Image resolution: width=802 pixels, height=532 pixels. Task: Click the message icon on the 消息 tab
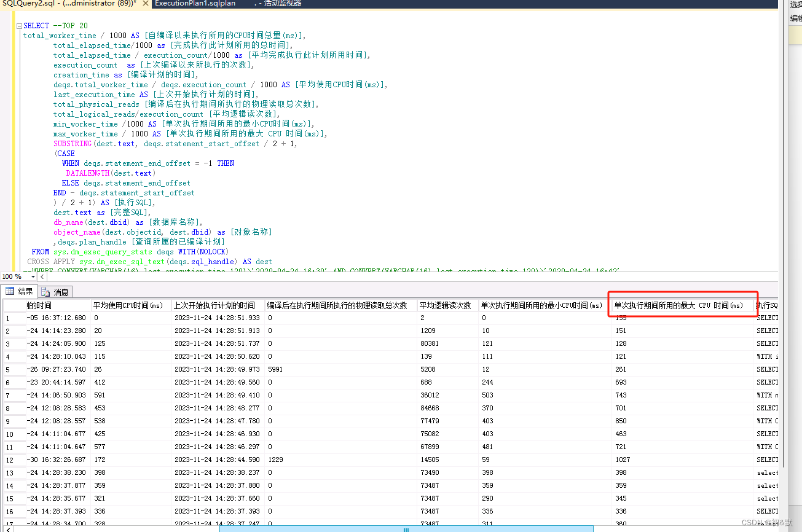(45, 292)
